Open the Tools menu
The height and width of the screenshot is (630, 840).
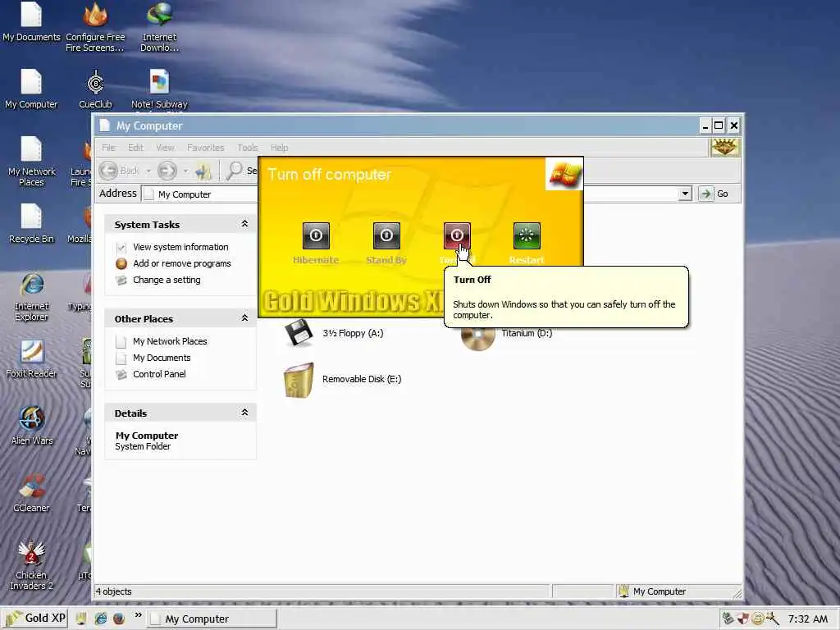248,148
